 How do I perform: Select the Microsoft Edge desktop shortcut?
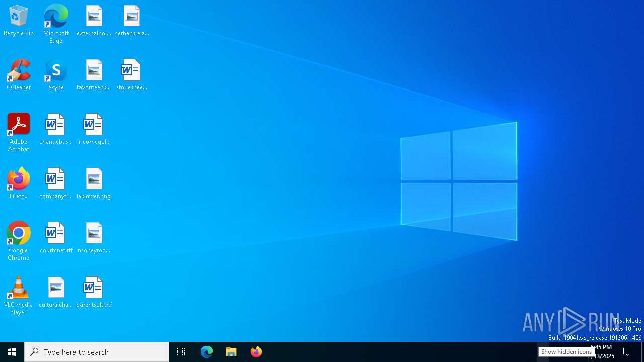(56, 24)
